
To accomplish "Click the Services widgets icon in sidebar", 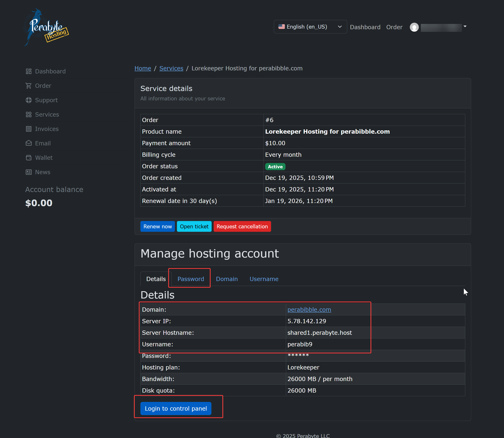I will 29,115.
